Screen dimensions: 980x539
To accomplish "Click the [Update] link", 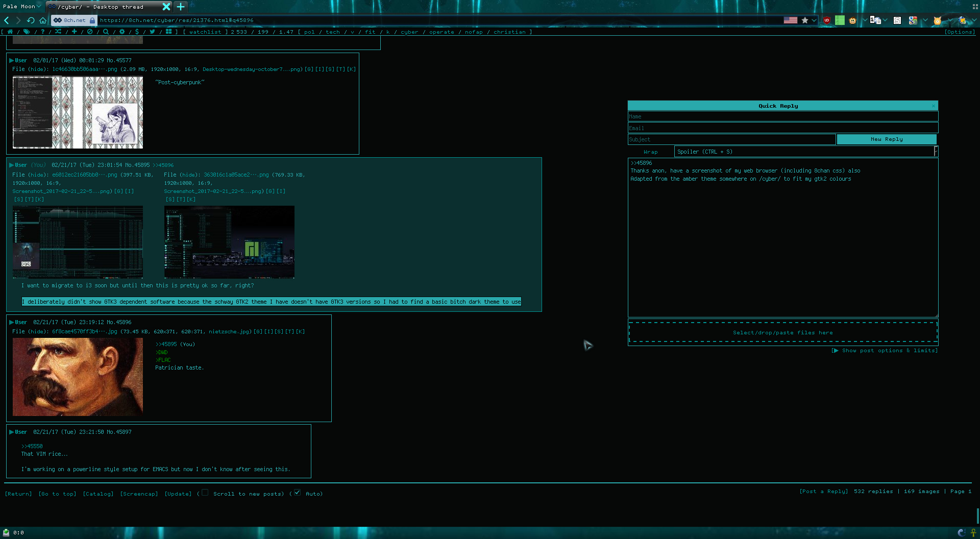I will tap(178, 494).
